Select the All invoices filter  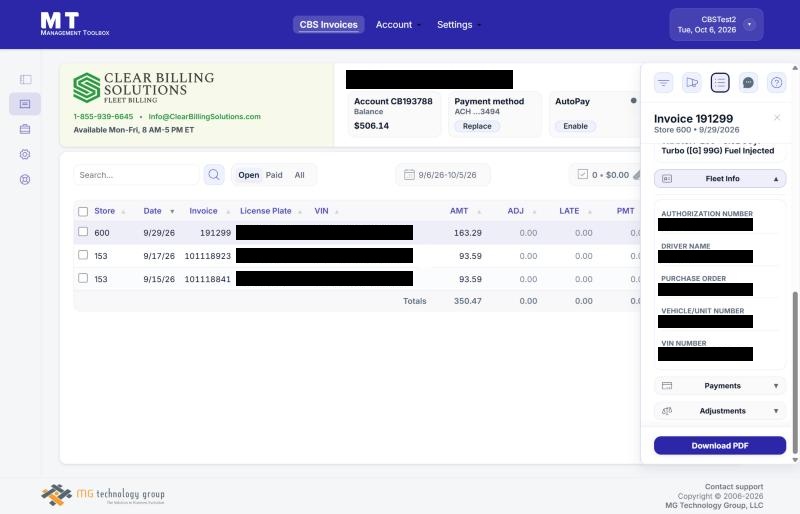[x=299, y=175]
